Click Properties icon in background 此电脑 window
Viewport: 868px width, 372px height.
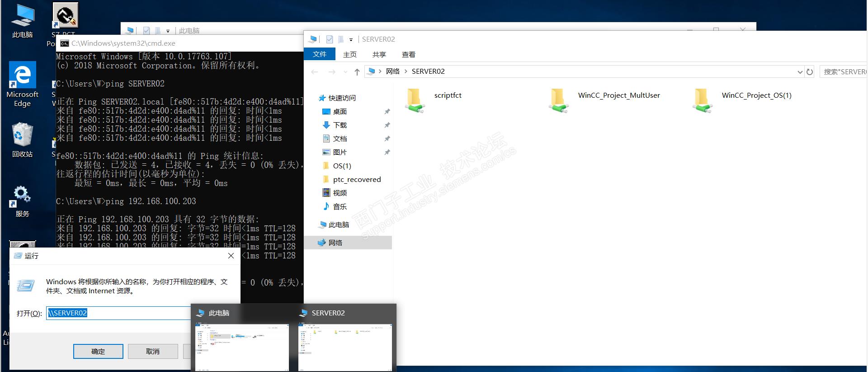point(146,31)
